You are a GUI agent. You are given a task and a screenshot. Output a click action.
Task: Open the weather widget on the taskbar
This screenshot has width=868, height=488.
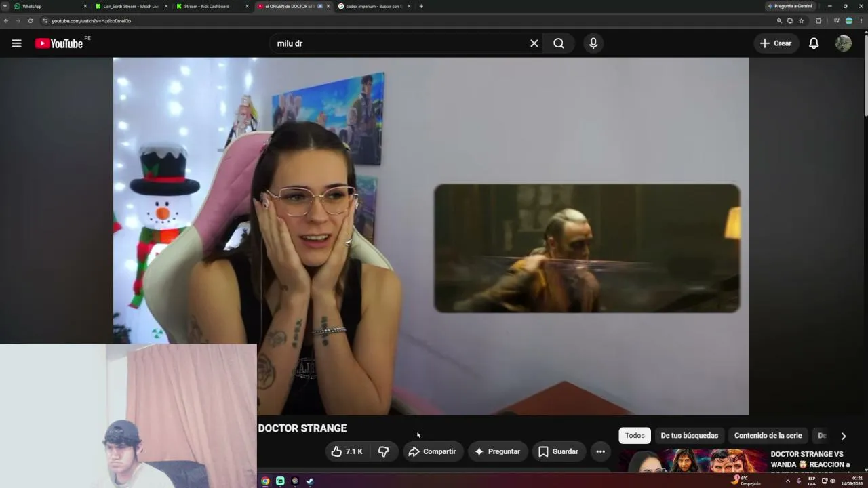(x=746, y=481)
